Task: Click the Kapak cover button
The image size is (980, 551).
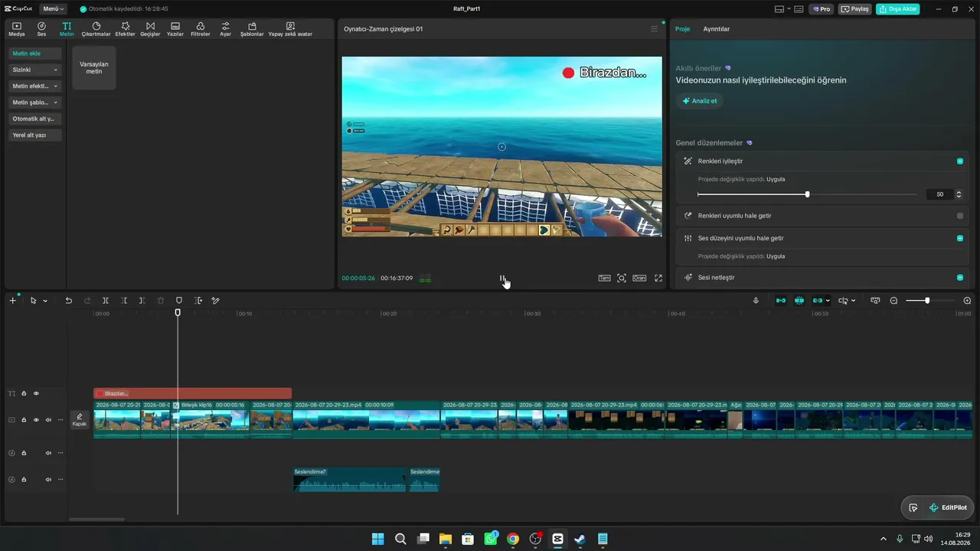Action: [x=80, y=419]
